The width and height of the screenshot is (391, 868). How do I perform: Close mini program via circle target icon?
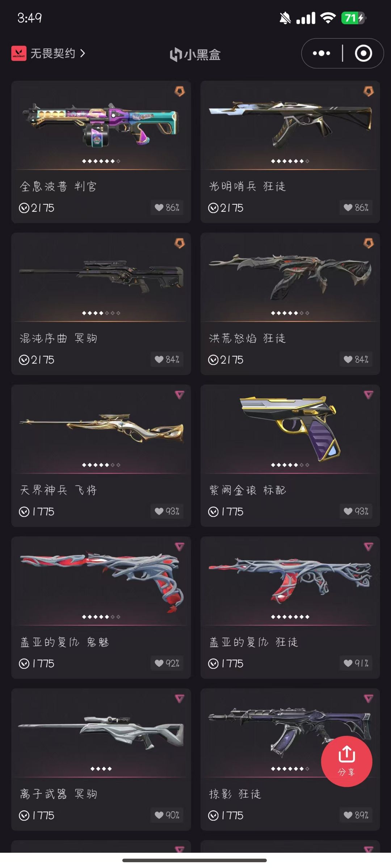(x=363, y=53)
